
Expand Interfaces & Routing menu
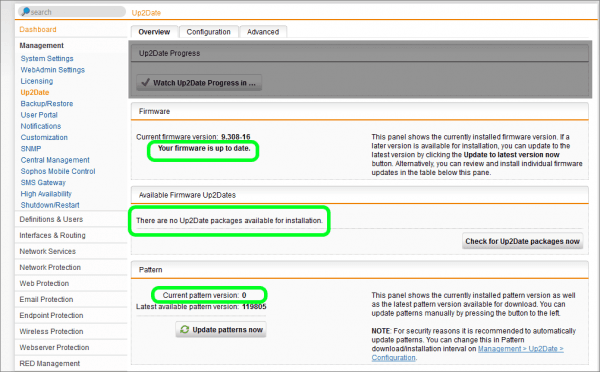point(52,235)
